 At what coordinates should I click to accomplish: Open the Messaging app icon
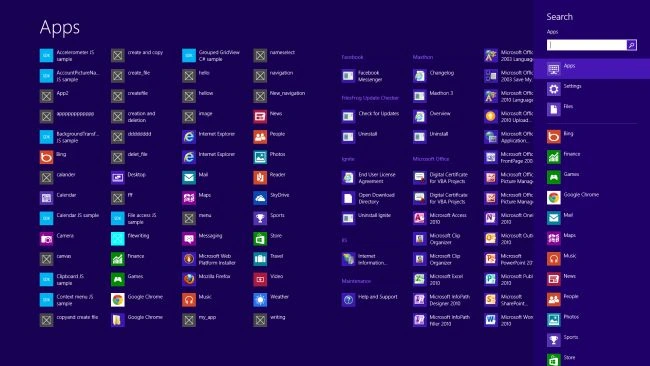tap(189, 239)
